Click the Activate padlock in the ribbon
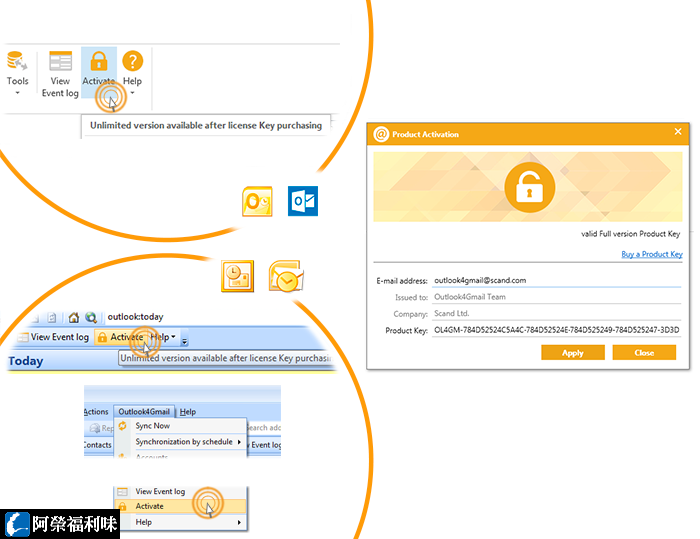 (99, 61)
